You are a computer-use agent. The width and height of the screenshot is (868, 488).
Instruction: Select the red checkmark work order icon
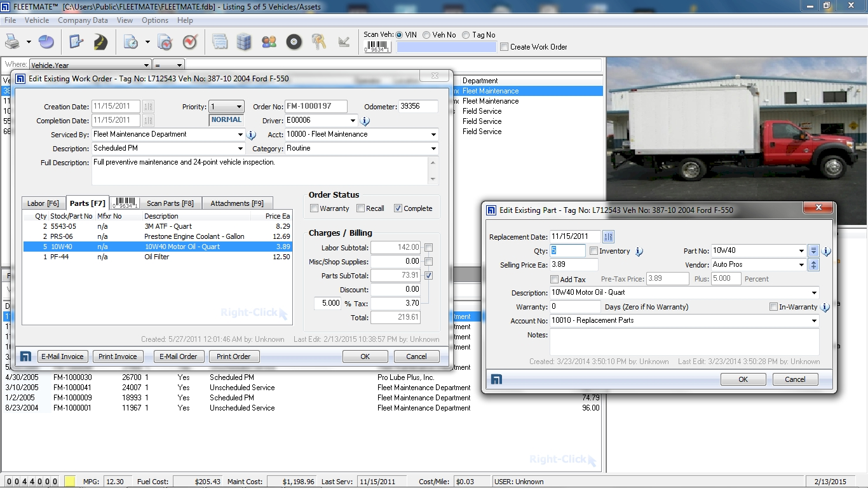(x=189, y=41)
